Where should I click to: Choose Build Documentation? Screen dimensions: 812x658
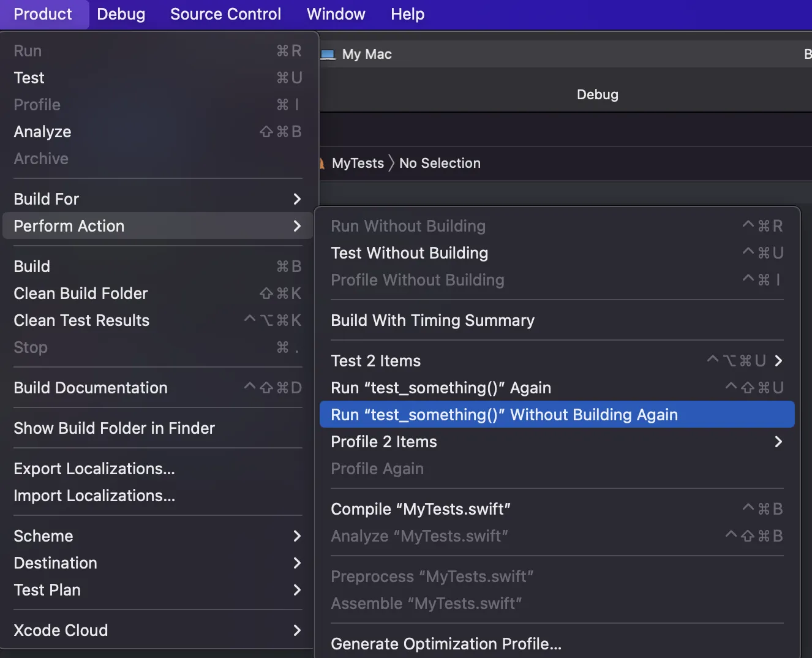click(x=91, y=388)
